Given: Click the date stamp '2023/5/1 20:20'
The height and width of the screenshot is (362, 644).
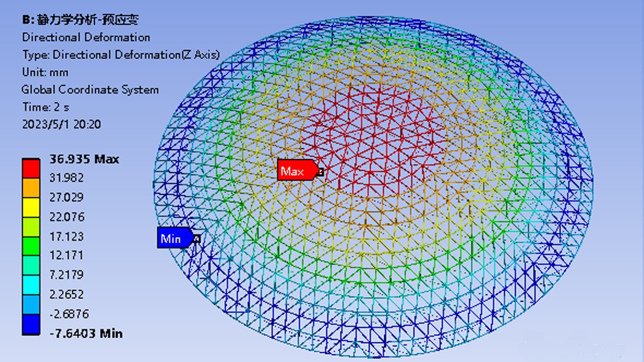Looking at the screenshot, I should coord(61,124).
